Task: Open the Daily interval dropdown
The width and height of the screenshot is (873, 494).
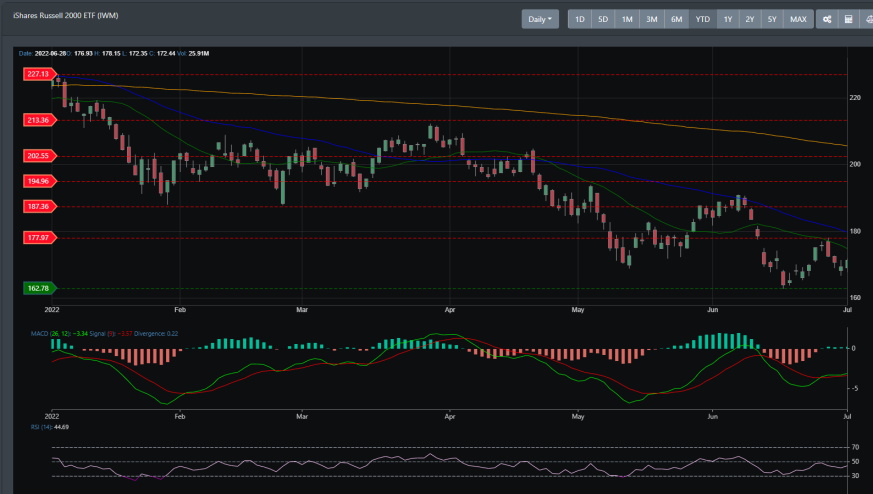Action: (540, 19)
